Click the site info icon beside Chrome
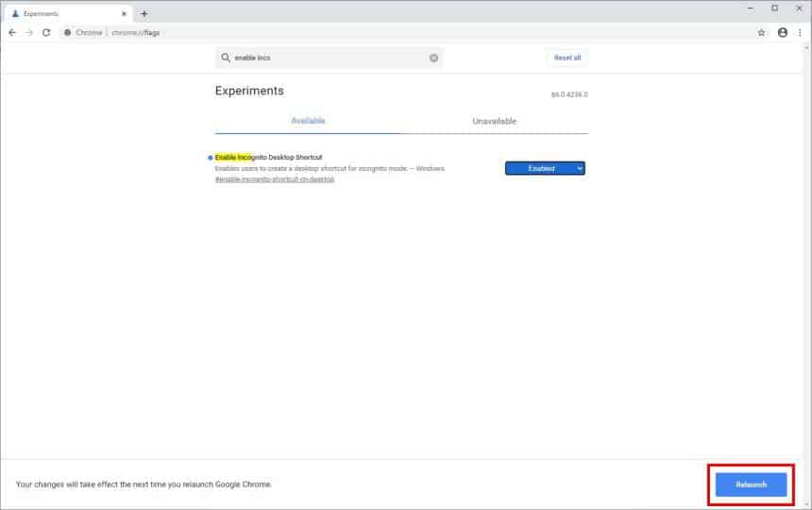This screenshot has width=812, height=510. coord(67,33)
